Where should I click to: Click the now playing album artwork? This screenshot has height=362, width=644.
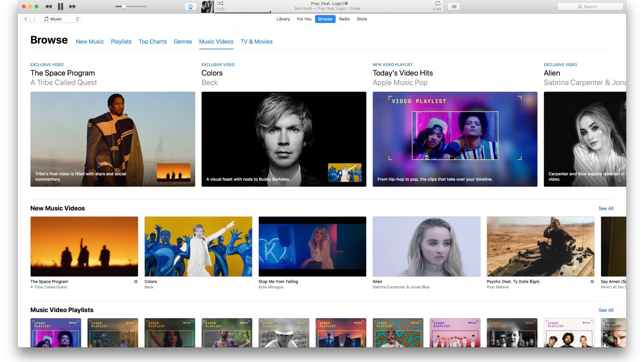point(207,6)
